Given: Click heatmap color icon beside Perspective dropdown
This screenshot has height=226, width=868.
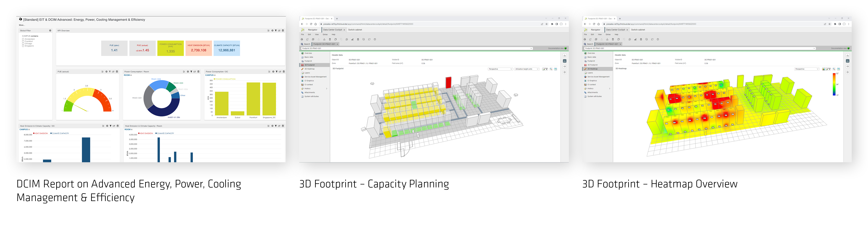Looking at the screenshot, I should 824,69.
